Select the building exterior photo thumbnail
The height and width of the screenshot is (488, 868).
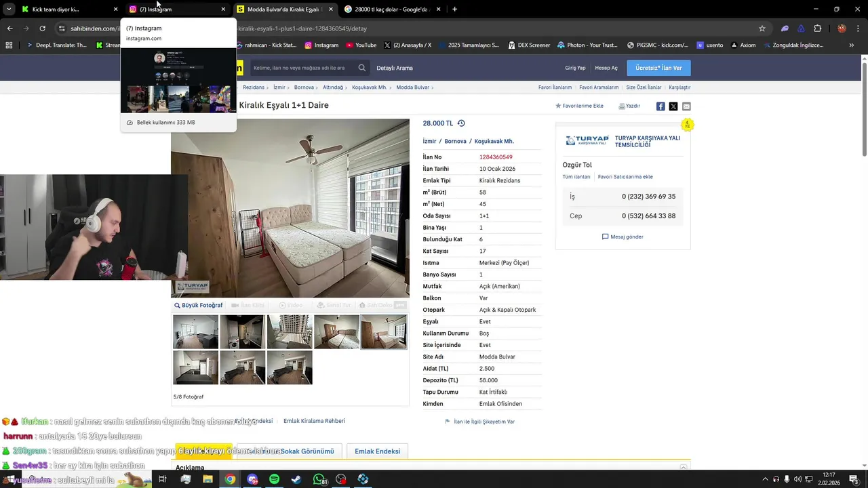[290, 331]
